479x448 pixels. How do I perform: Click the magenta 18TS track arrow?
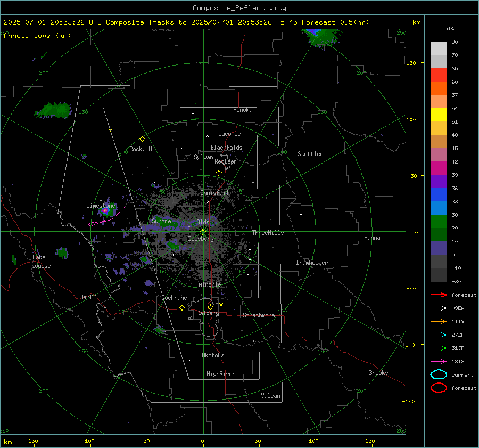tap(439, 362)
